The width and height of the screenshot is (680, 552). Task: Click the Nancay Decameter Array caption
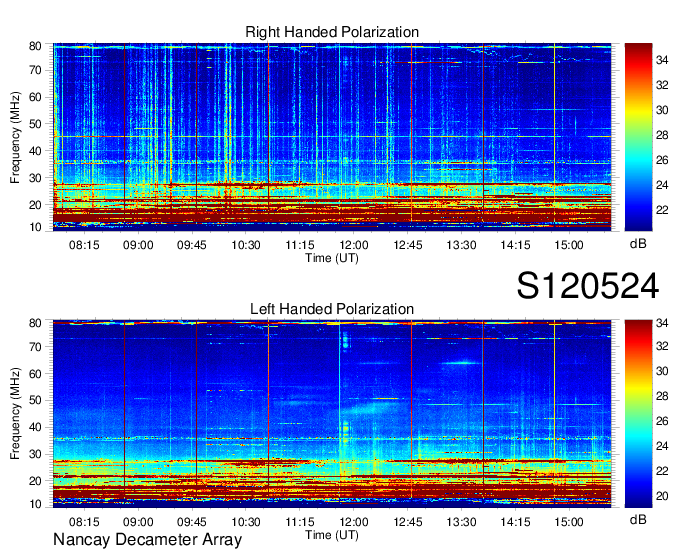click(147, 540)
